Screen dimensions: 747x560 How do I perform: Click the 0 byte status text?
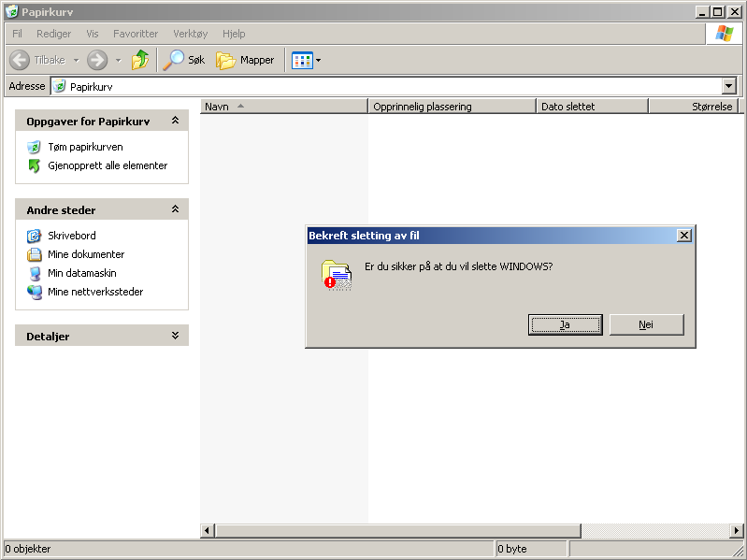click(x=512, y=549)
